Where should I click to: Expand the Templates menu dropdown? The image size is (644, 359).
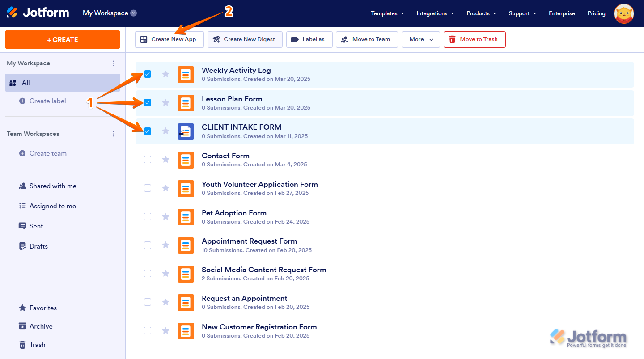tap(387, 13)
